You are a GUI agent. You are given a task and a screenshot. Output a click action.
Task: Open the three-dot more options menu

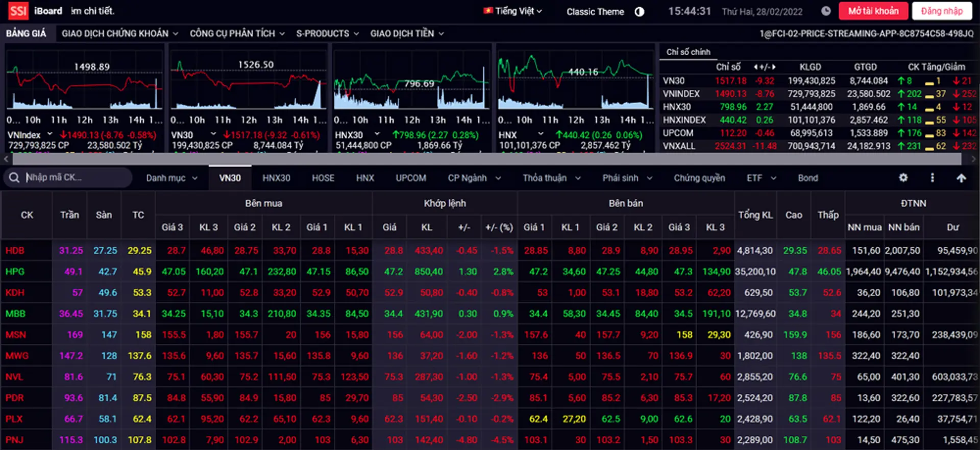pos(932,178)
